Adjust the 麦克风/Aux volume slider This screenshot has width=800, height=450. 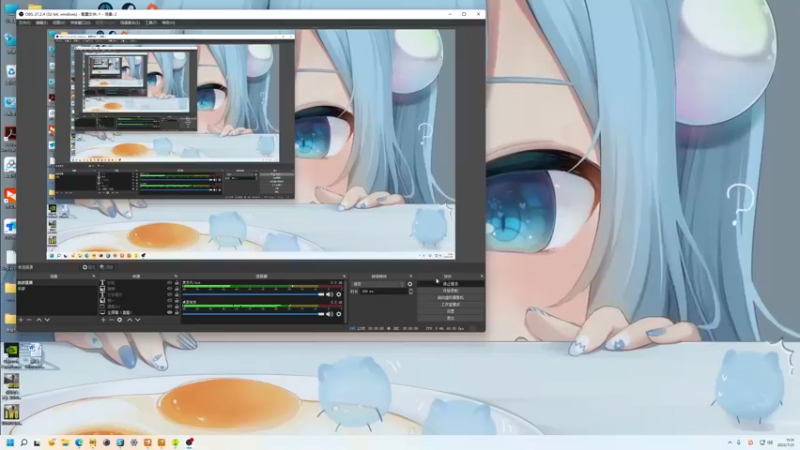254,294
